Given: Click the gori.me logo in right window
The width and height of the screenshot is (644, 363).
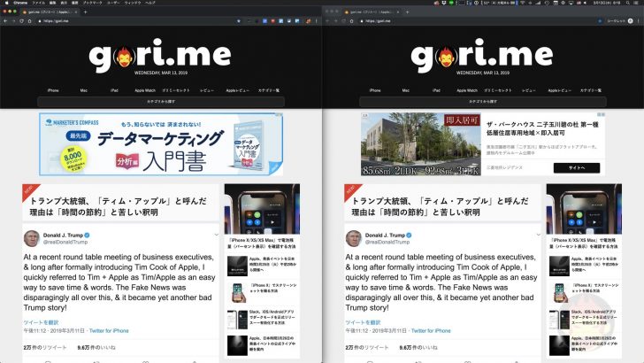Looking at the screenshot, I should [482, 55].
